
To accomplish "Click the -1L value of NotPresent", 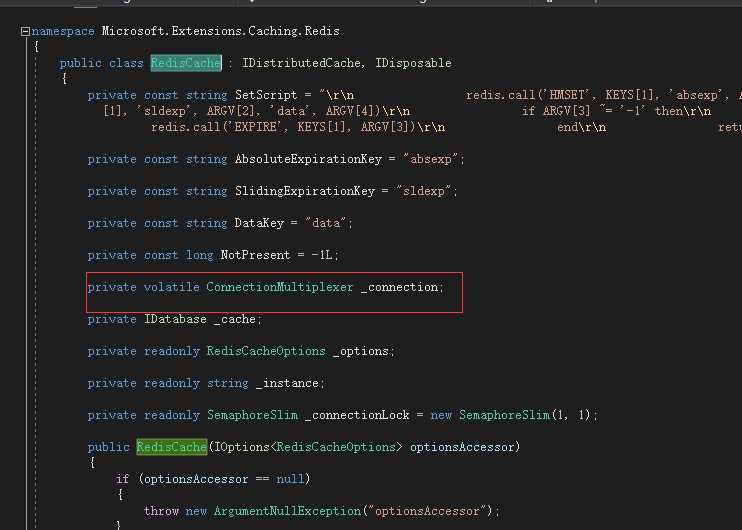I will tap(322, 255).
